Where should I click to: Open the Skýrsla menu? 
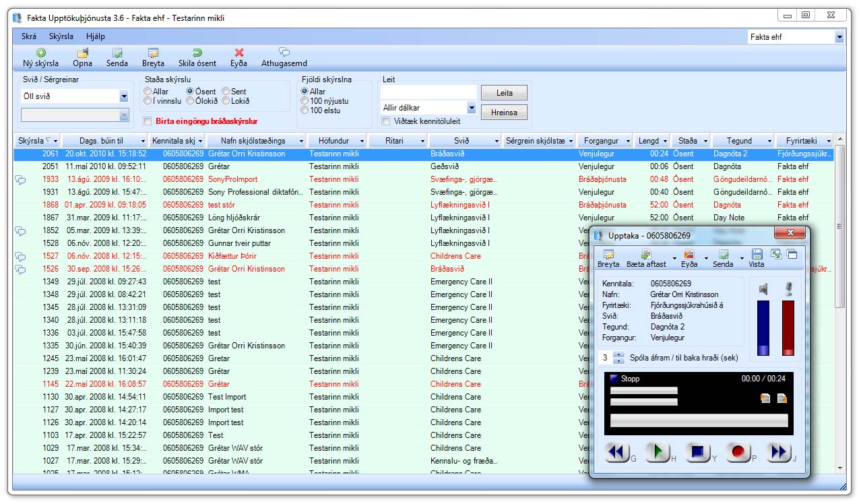point(61,36)
